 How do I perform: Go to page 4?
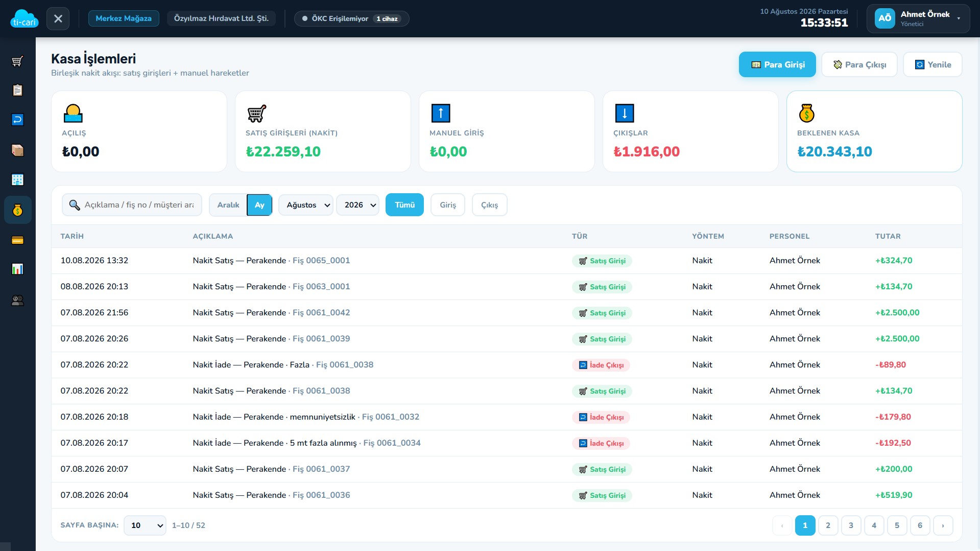pos(874,525)
